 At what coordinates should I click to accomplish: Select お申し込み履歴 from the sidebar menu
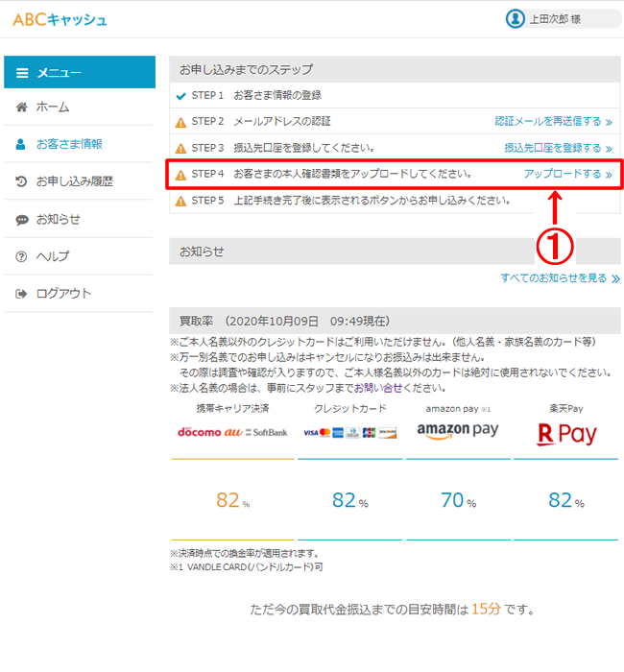[74, 181]
